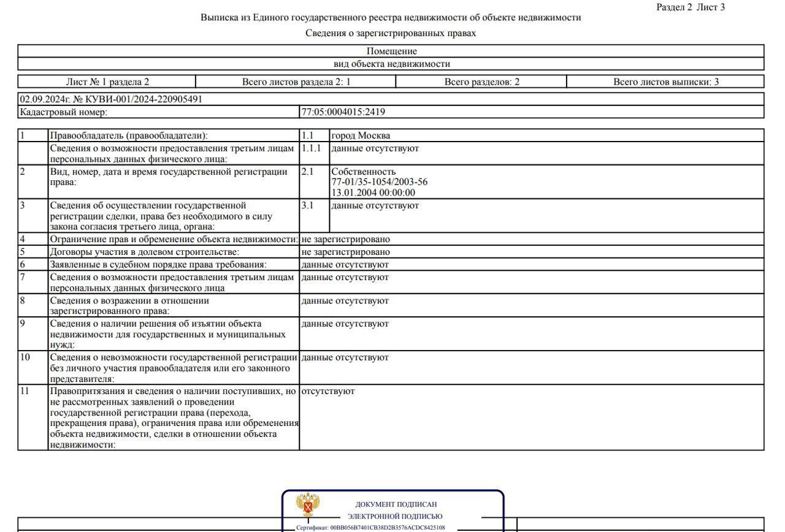Click 'данные отсутствуют' in row 8

click(x=345, y=301)
